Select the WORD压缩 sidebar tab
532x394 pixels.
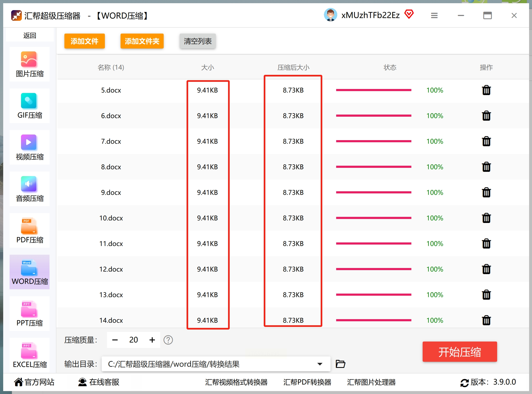(x=30, y=272)
